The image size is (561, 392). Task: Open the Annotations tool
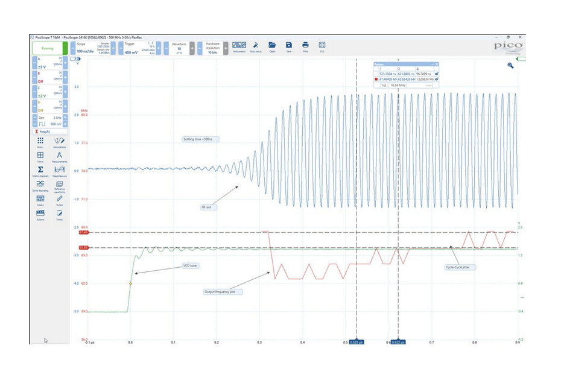pyautogui.click(x=59, y=142)
